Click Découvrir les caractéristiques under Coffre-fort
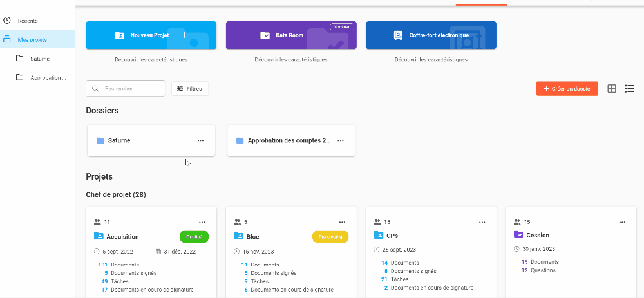 (431, 59)
